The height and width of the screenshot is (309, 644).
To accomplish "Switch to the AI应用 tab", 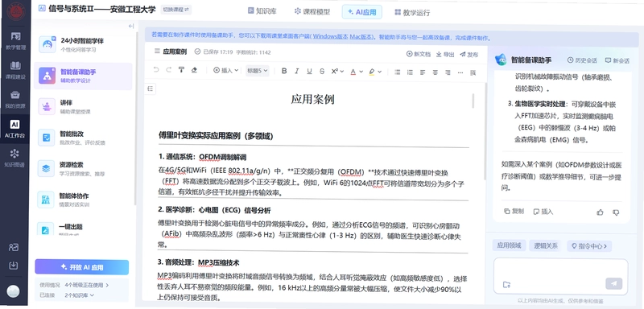I will [361, 12].
